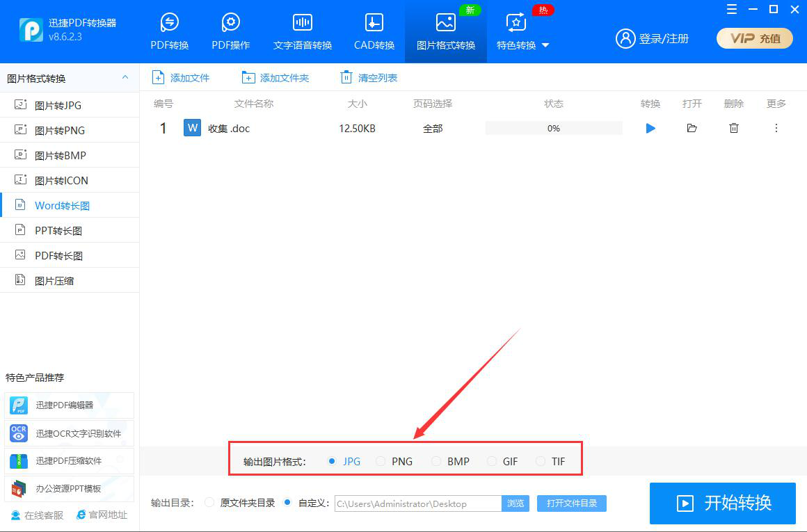Image resolution: width=807 pixels, height=532 pixels.
Task: Select 图片压缩 in sidebar
Action: tap(70, 280)
